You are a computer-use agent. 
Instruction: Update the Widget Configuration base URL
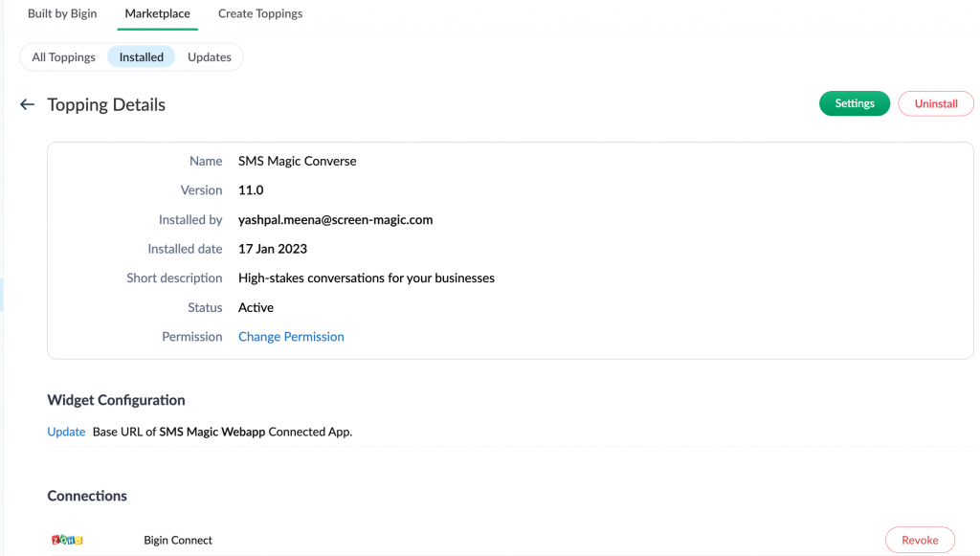pos(66,432)
